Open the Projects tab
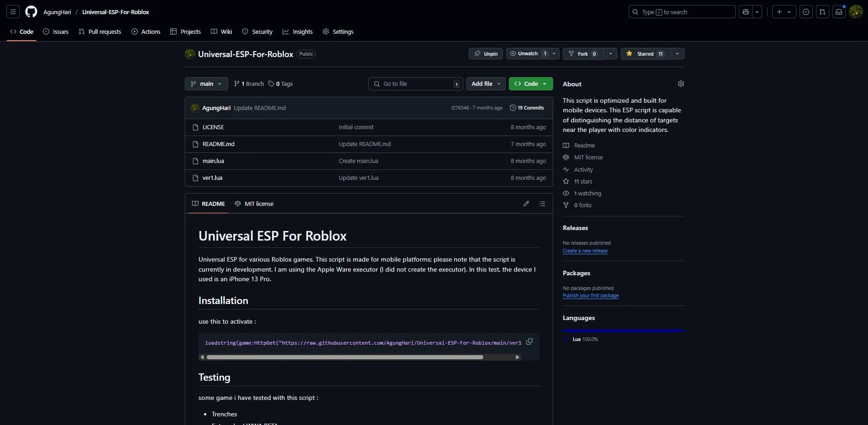The image size is (868, 425). click(x=185, y=31)
